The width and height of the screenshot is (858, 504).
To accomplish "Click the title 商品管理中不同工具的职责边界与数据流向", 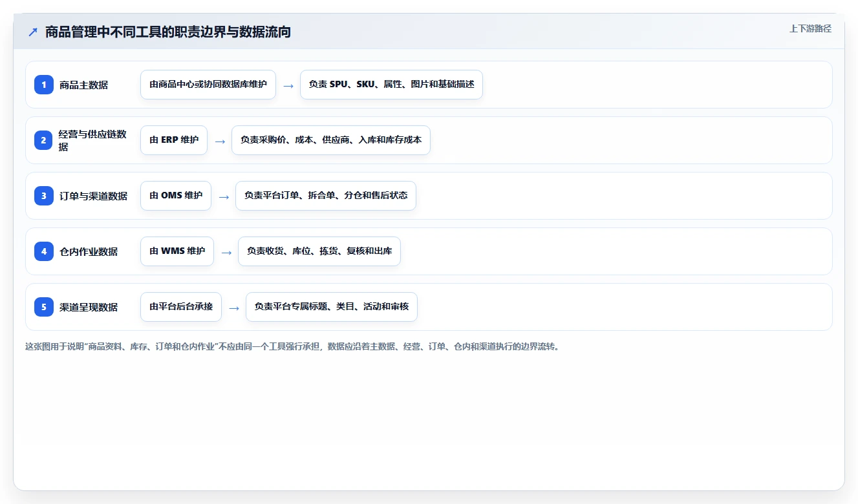I will click(x=168, y=32).
